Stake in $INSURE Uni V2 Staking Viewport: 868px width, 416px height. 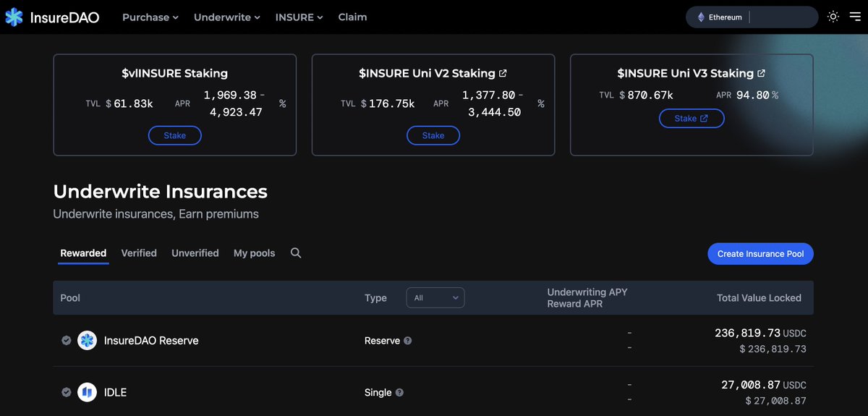point(433,135)
